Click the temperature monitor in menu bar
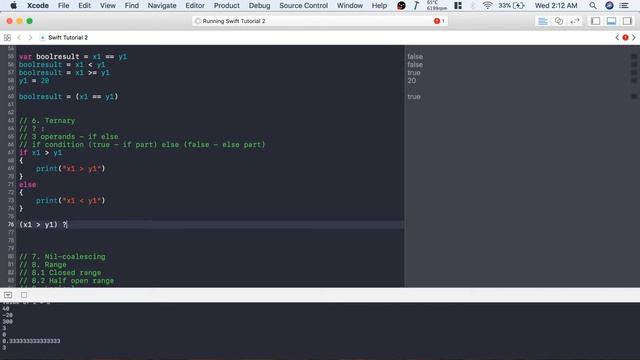This screenshot has height=360, width=640. tap(436, 5)
